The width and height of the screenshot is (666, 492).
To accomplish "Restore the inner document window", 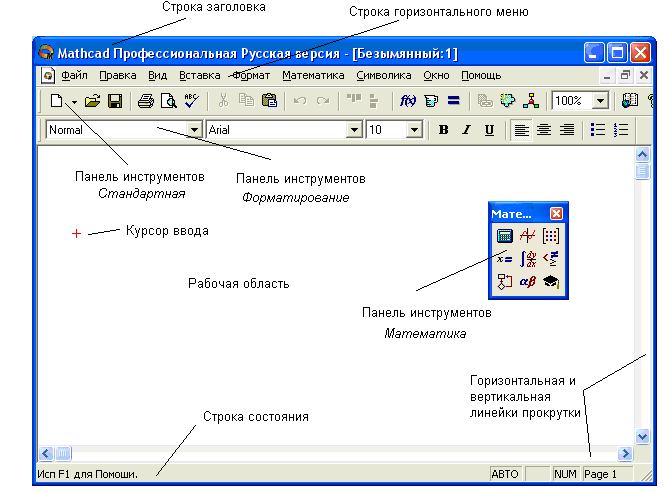I will click(x=625, y=76).
